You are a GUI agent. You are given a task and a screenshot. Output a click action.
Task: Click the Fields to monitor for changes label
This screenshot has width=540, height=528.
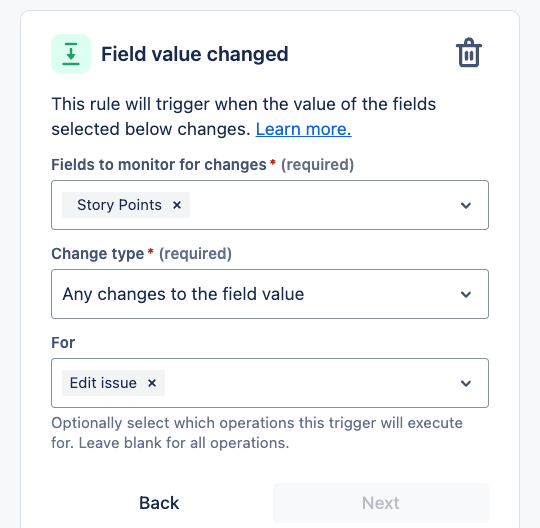point(159,165)
